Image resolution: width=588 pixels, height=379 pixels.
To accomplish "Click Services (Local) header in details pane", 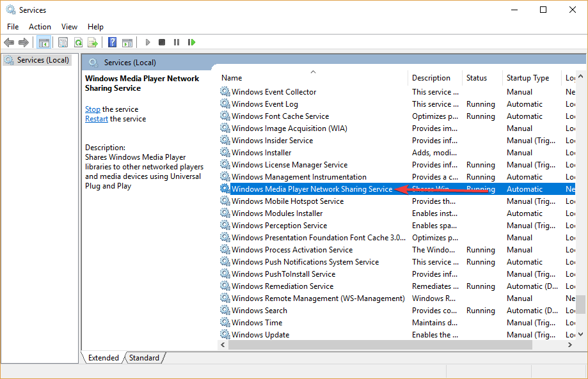I will pyautogui.click(x=130, y=63).
